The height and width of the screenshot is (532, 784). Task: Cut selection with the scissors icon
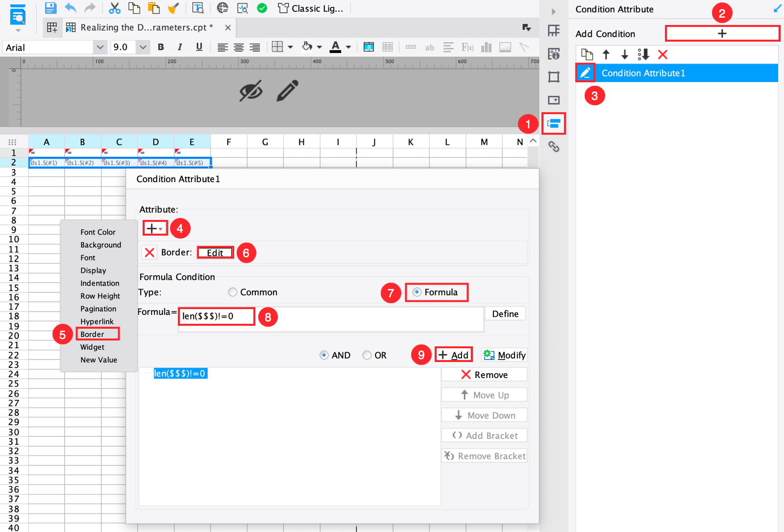coord(115,8)
